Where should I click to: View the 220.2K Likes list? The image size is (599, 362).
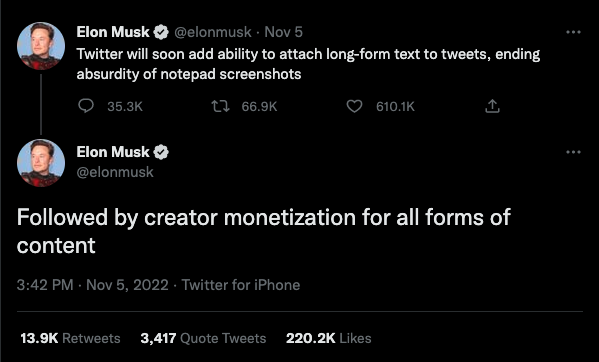pyautogui.click(x=329, y=338)
